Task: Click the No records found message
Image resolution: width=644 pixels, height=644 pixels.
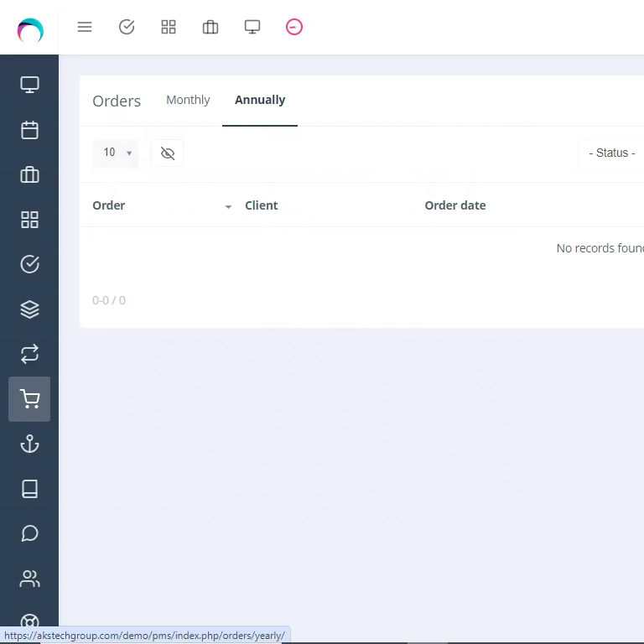Action: coord(600,248)
